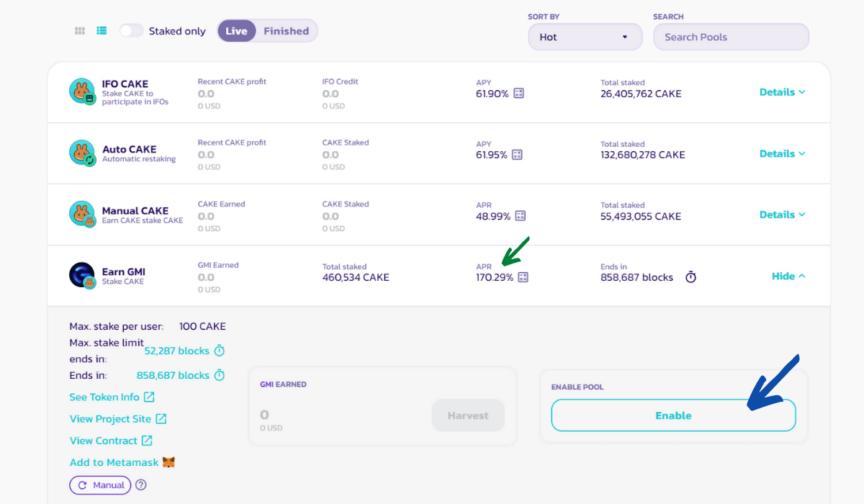Expand Auto CAKE pool details
Image resolution: width=864 pixels, height=504 pixels.
tap(783, 153)
